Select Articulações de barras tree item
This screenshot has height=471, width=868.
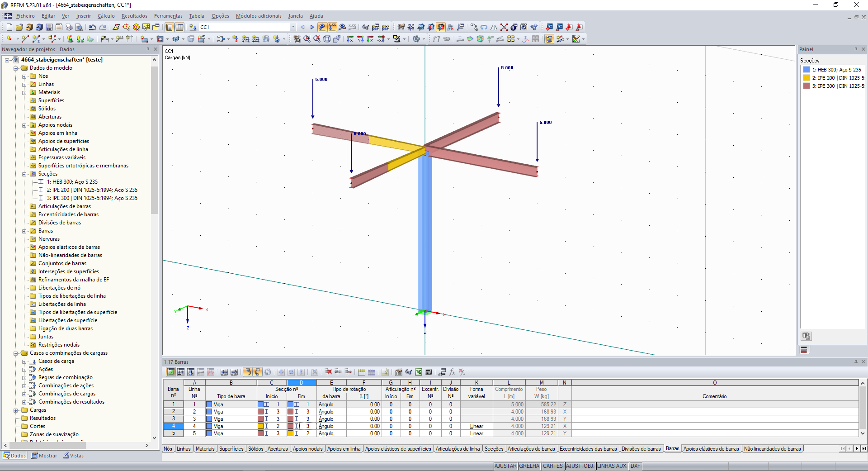pos(64,206)
